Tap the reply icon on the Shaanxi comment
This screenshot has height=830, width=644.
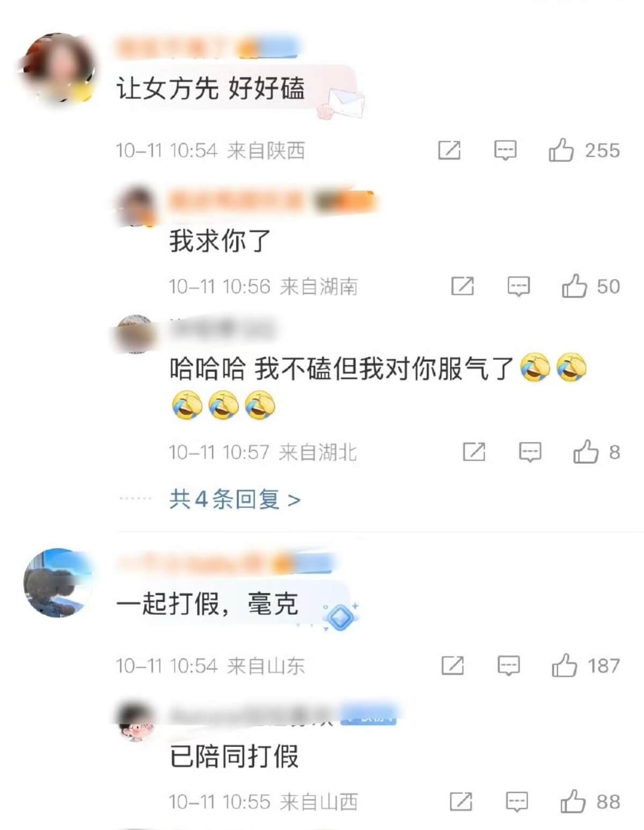(505, 151)
